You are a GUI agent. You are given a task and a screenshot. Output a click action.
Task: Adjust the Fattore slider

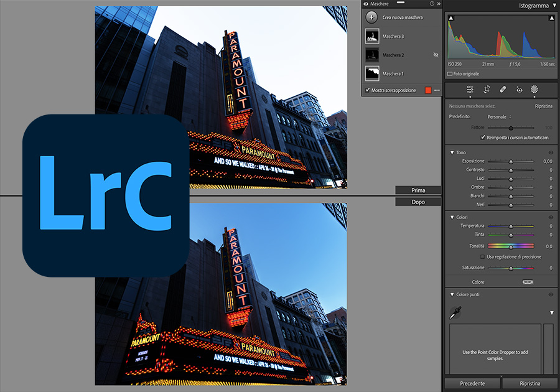(511, 128)
